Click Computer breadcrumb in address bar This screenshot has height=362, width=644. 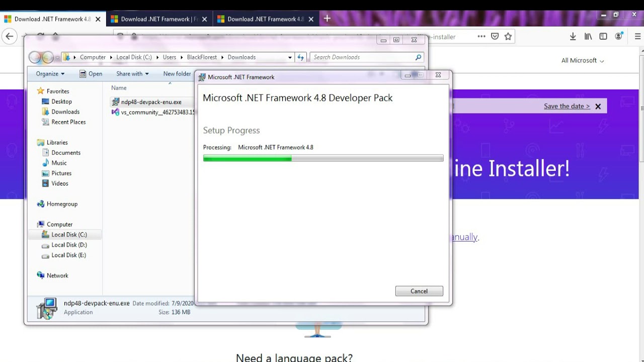point(93,57)
